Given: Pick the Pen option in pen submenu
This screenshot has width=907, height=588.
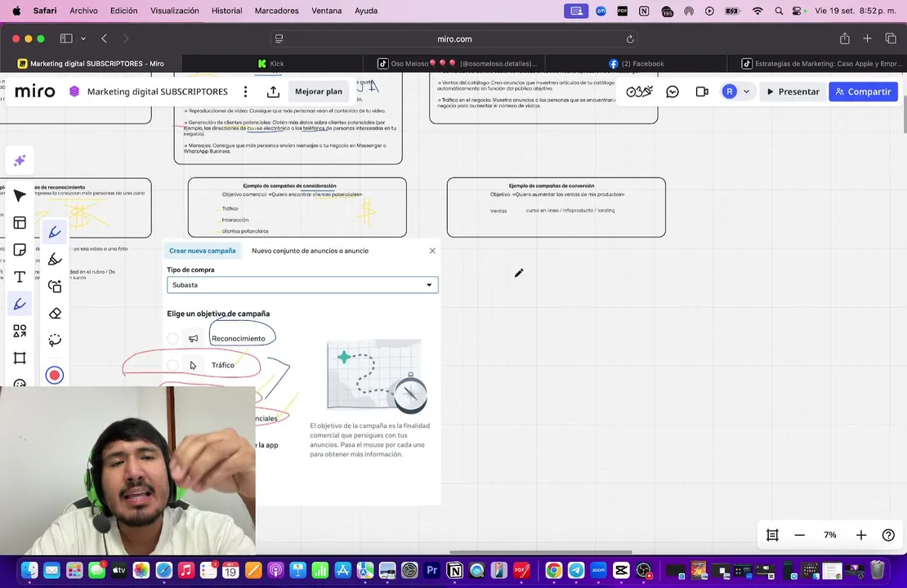Looking at the screenshot, I should point(55,233).
